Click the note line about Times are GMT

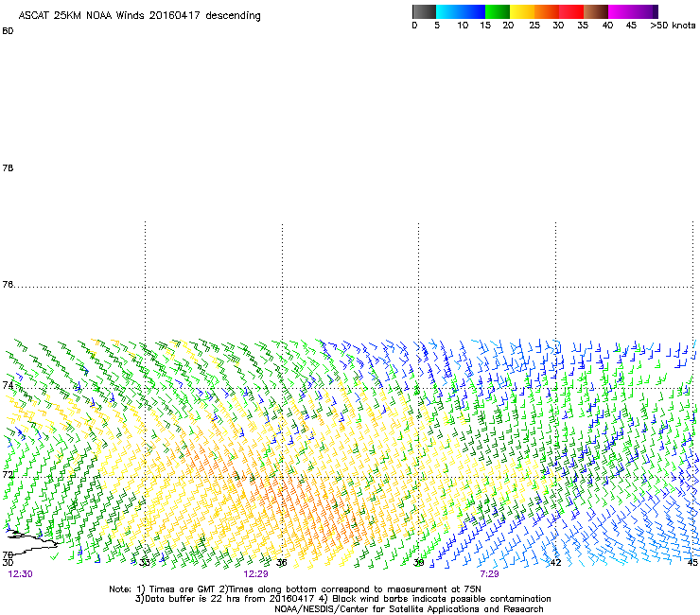click(x=295, y=589)
